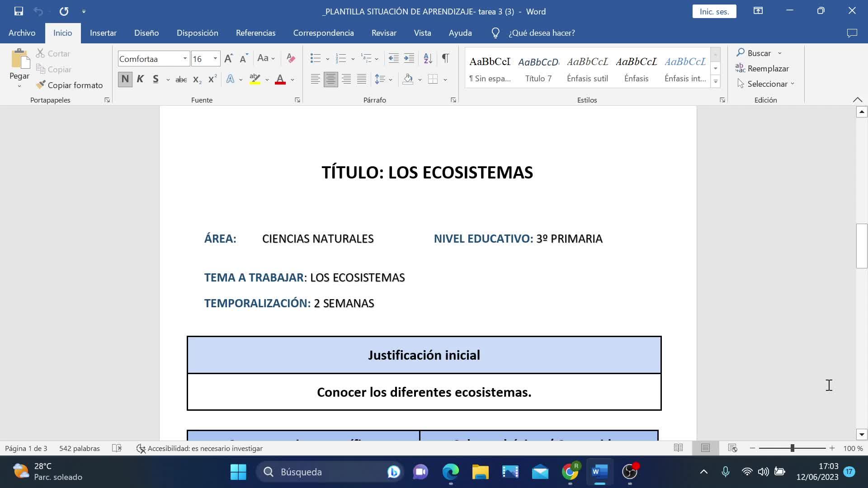This screenshot has height=488, width=868.
Task: Toggle italic K formatting button
Action: tap(140, 80)
